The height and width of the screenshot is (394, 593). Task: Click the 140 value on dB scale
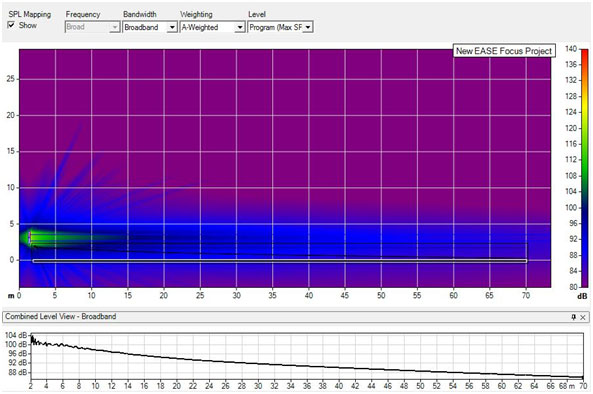tap(571, 49)
